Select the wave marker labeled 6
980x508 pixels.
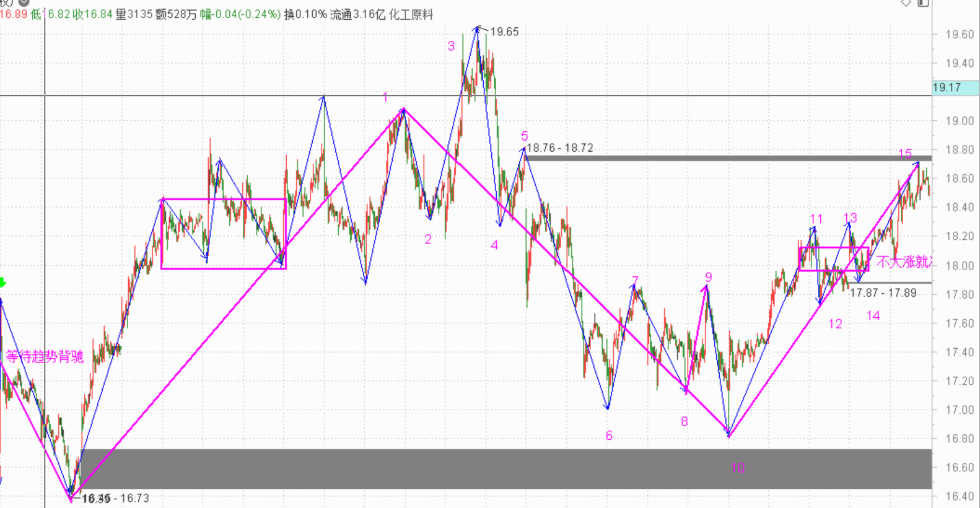point(609,436)
